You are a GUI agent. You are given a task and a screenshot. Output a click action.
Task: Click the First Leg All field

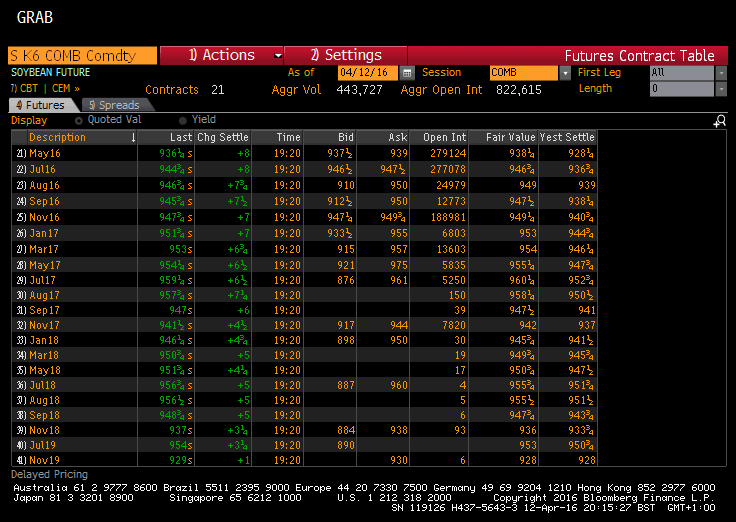coord(682,73)
